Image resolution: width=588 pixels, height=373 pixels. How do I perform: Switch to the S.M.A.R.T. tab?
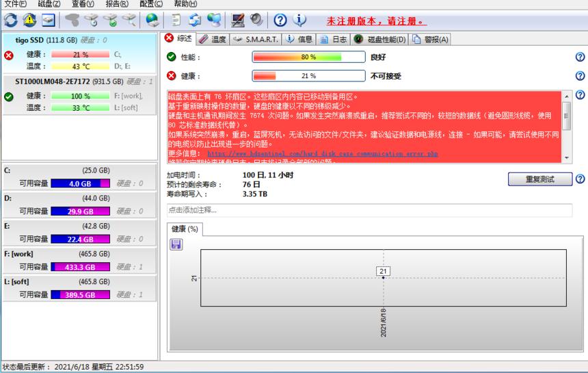click(255, 39)
